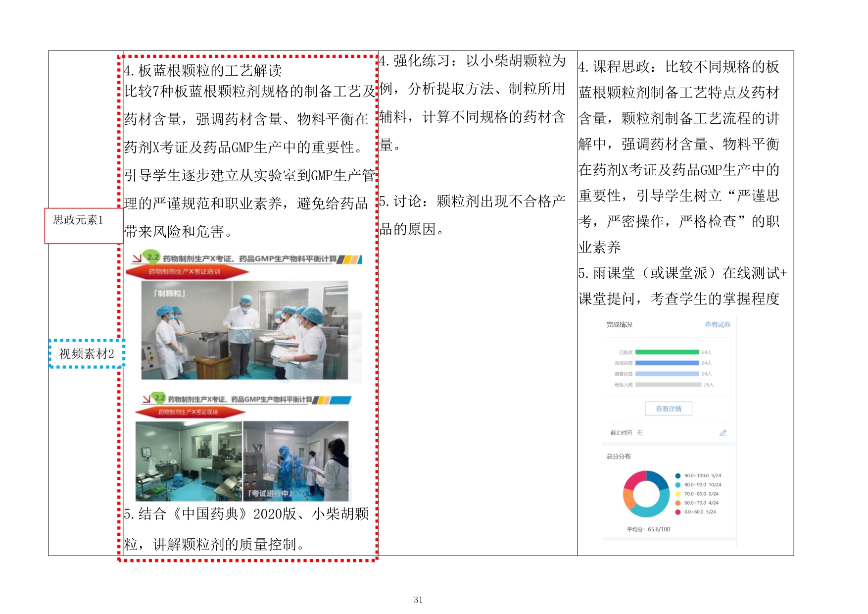Click the red arrow icon on lower slide header
The height and width of the screenshot is (614, 868).
click(146, 399)
